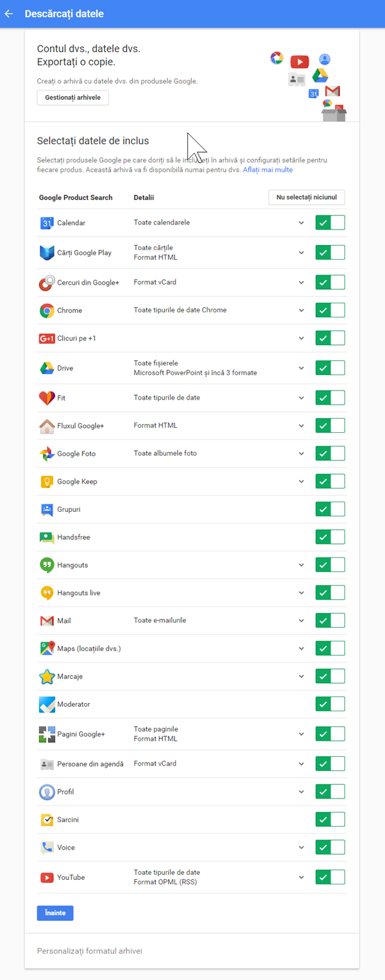Select the Chrome icon in list
Screen dimensions: 385x980
46,310
